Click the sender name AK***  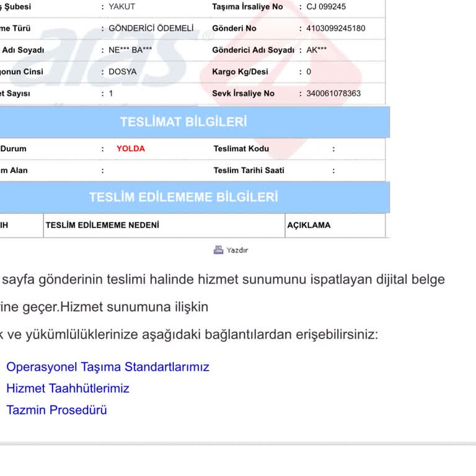point(316,50)
